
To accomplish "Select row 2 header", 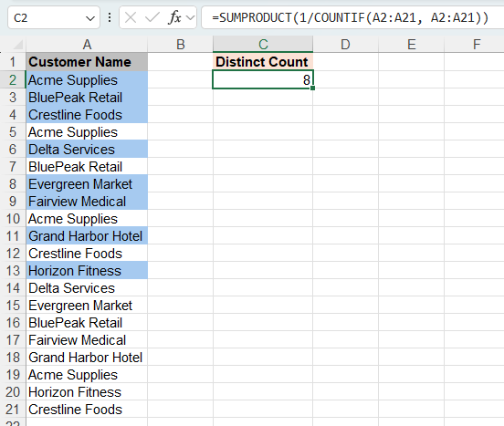I will pos(13,80).
